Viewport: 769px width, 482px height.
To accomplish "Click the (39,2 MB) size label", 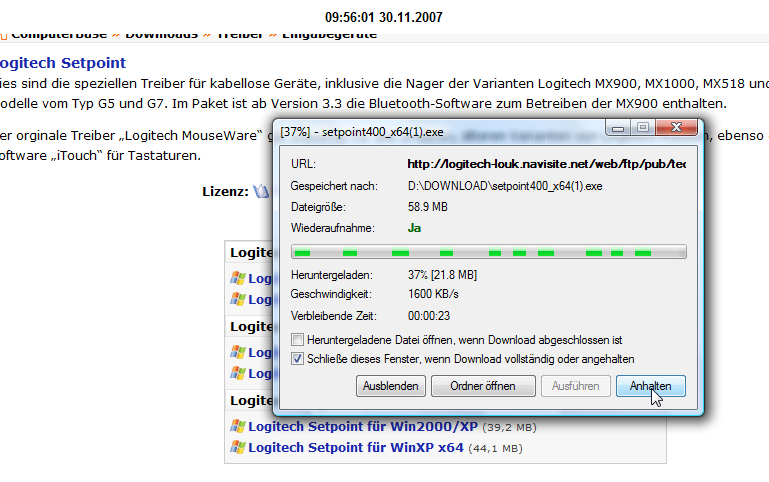I will coord(509,428).
